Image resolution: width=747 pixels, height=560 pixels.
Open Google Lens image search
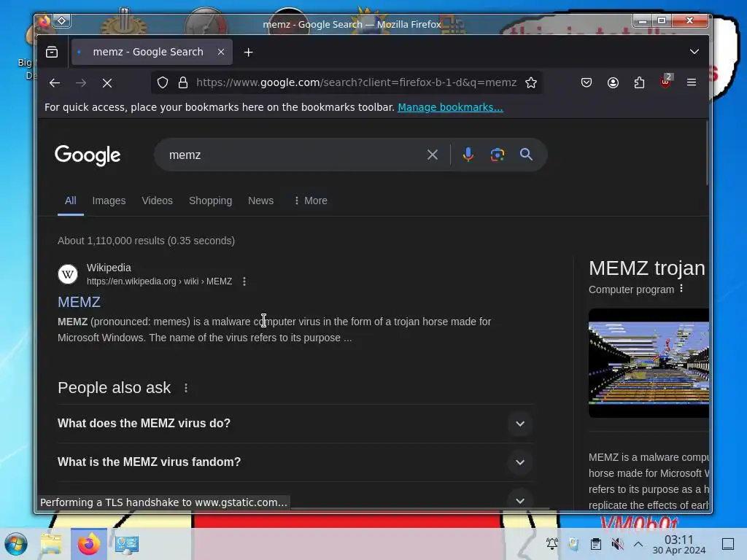(498, 155)
